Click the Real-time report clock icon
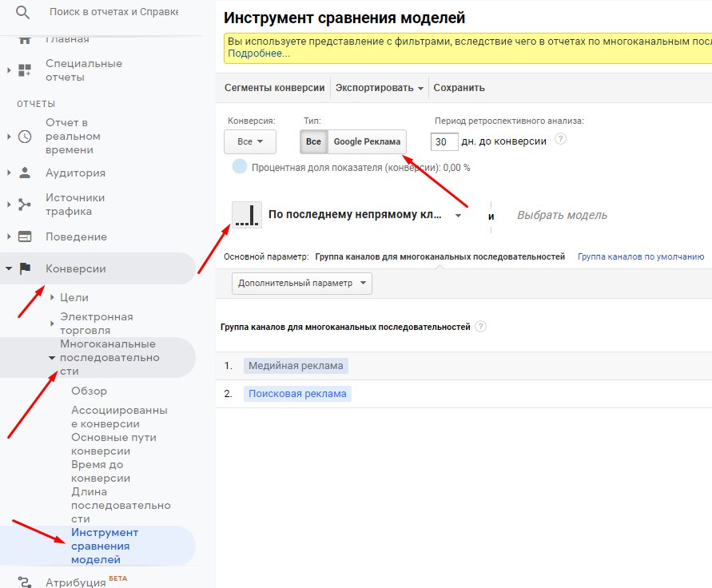Viewport: 712px width, 588px height. coord(25,136)
